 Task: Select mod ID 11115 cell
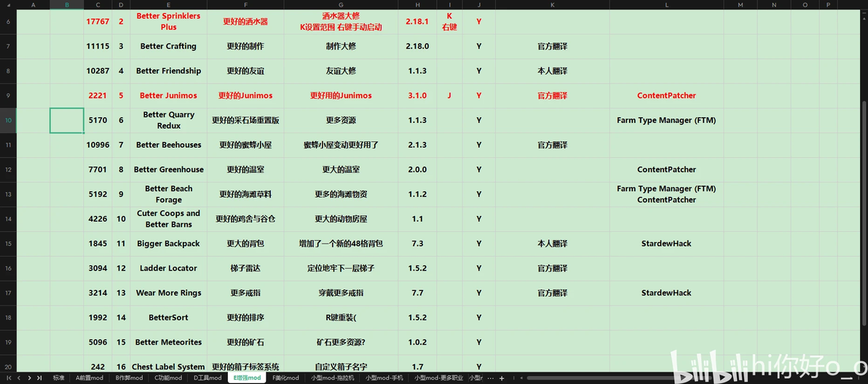(98, 47)
